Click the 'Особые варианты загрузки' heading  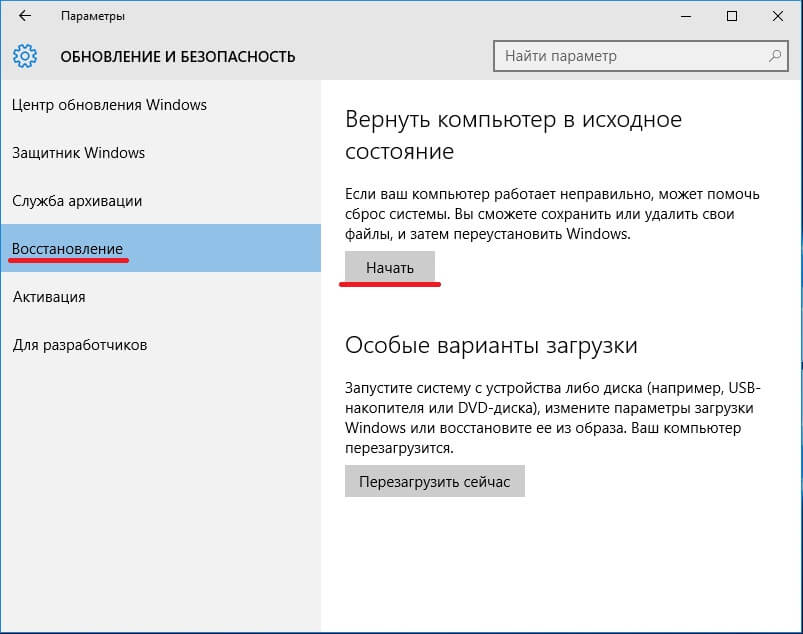click(x=491, y=346)
